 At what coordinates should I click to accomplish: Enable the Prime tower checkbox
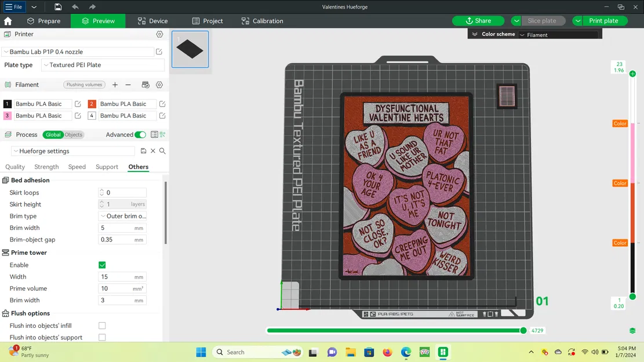[102, 265]
